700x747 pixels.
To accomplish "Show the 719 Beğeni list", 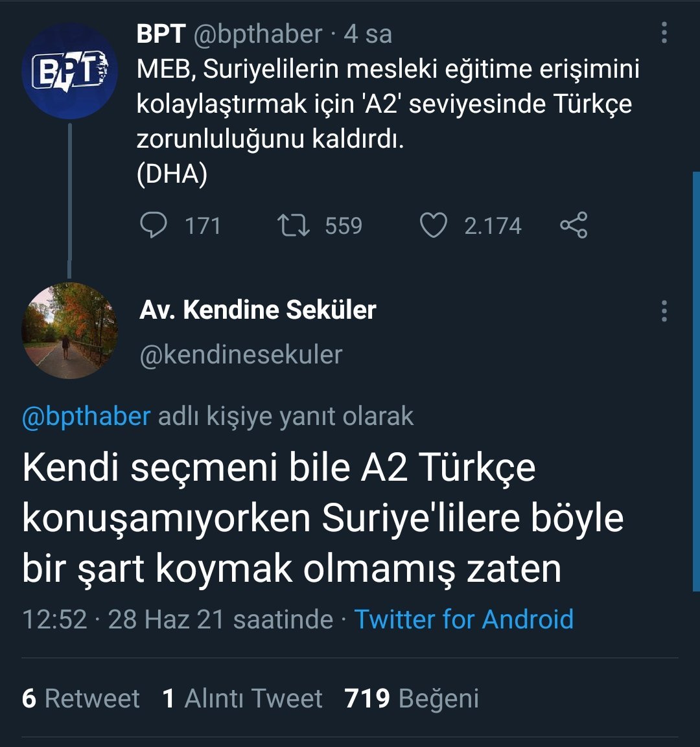I will [x=412, y=698].
